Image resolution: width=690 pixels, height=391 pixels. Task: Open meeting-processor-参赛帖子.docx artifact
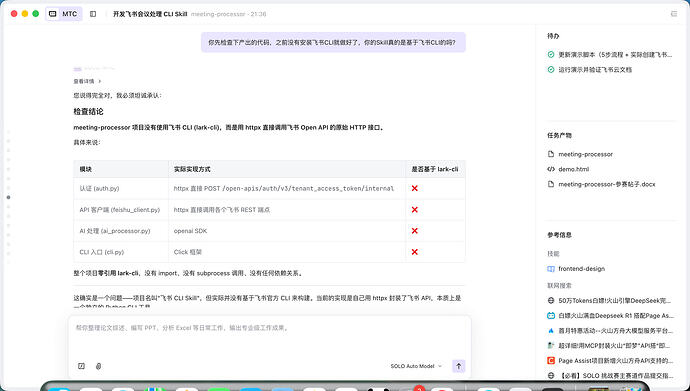pos(606,184)
